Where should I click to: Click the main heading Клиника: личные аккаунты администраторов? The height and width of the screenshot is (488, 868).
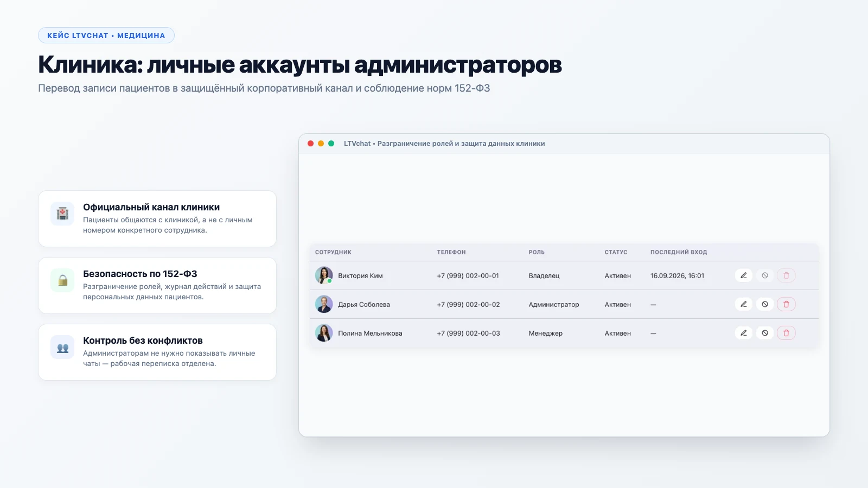click(300, 65)
